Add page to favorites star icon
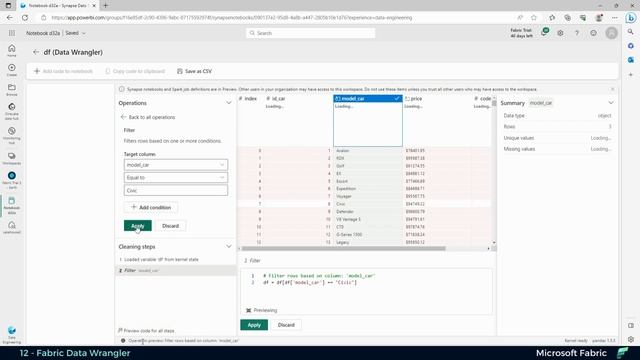This screenshot has height=360, width=640. (534, 18)
